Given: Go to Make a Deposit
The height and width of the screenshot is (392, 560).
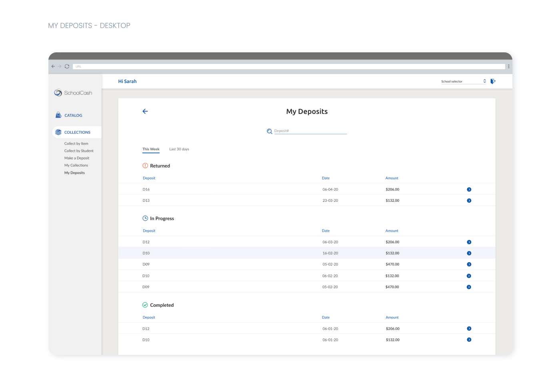Looking at the screenshot, I should [77, 158].
